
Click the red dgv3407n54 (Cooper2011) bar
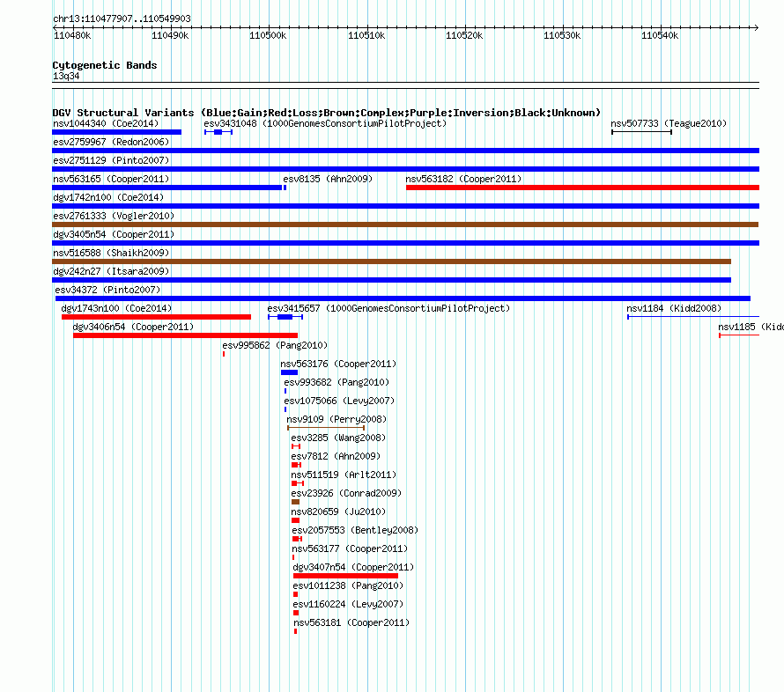(x=345, y=576)
